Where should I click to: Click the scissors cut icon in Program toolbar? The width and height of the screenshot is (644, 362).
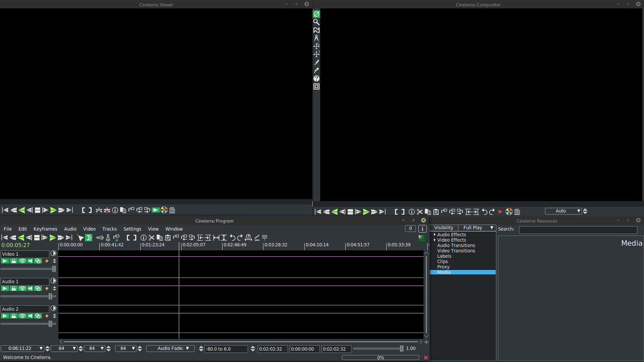tap(151, 238)
